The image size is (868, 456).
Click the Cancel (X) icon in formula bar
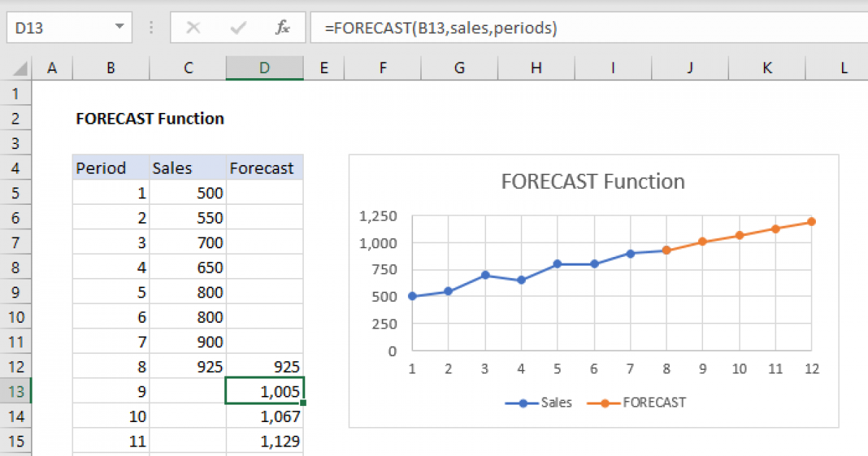point(193,28)
